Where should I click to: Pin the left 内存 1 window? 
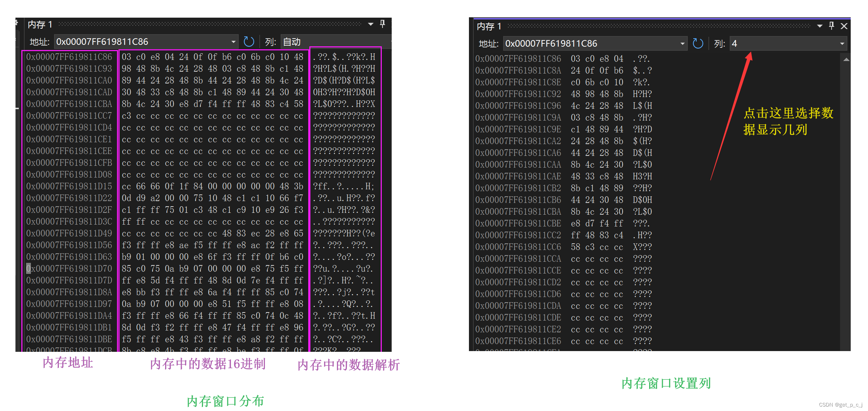pyautogui.click(x=383, y=24)
